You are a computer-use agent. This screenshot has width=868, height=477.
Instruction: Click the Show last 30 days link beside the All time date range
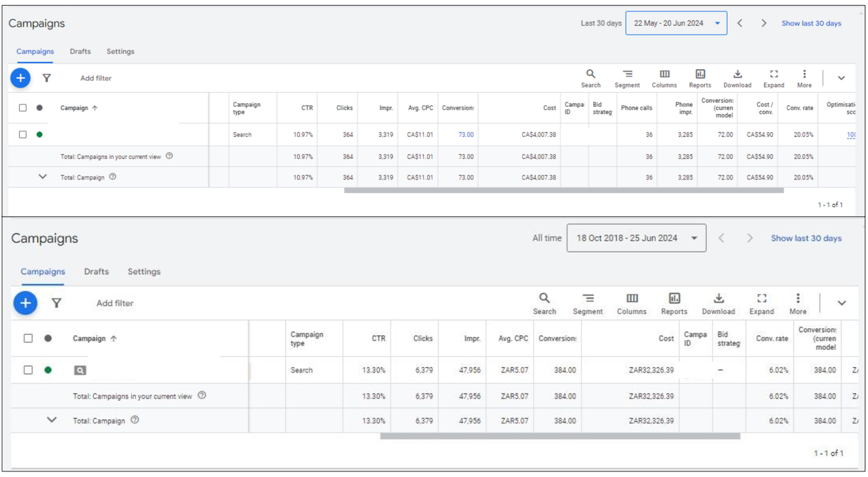[x=806, y=238]
